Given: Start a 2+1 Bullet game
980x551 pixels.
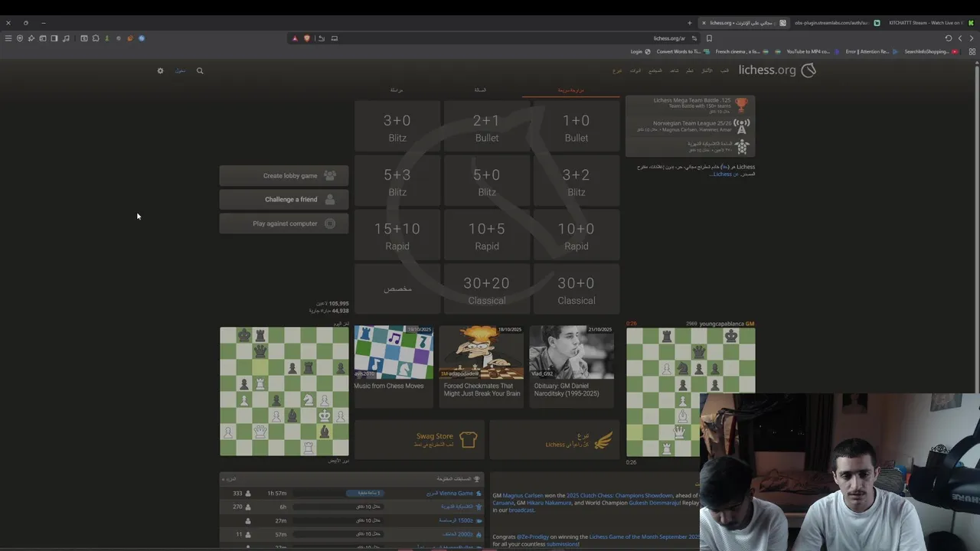Looking at the screenshot, I should (x=487, y=128).
